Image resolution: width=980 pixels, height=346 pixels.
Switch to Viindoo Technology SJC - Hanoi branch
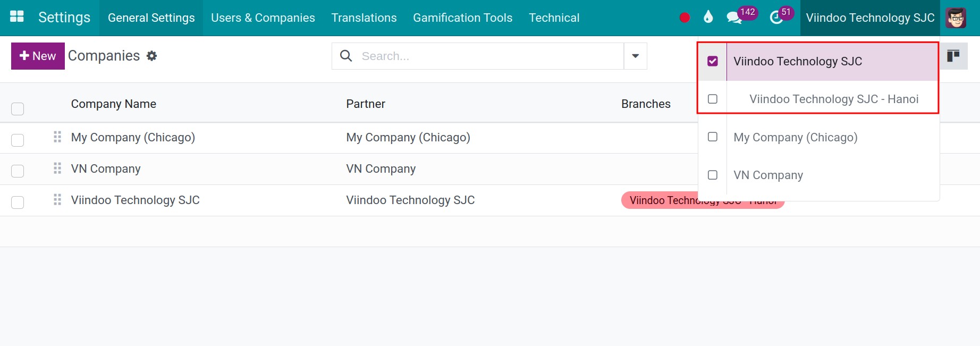(832, 99)
